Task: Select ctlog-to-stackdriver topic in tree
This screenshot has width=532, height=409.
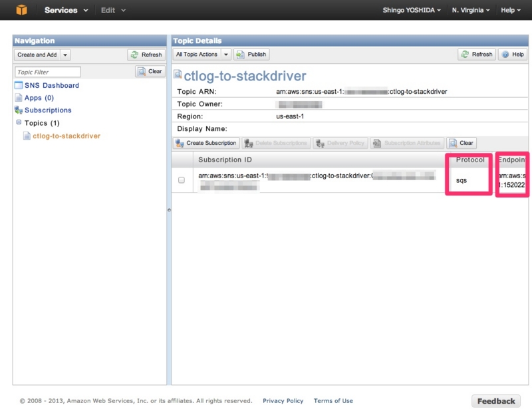Action: (x=66, y=136)
